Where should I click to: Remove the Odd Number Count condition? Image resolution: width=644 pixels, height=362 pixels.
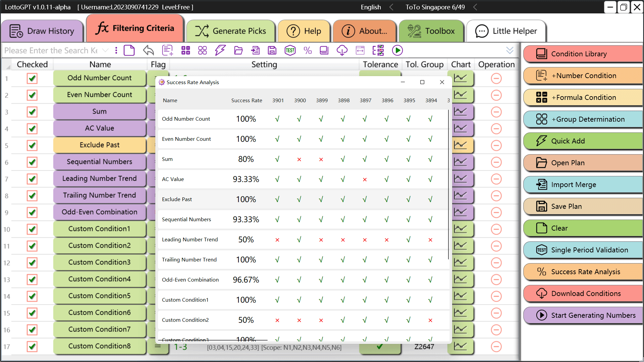coord(496,78)
